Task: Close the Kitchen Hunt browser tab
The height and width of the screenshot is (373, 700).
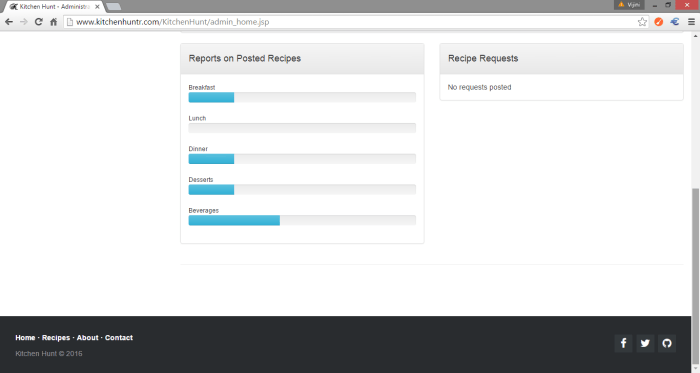Action: (x=97, y=7)
